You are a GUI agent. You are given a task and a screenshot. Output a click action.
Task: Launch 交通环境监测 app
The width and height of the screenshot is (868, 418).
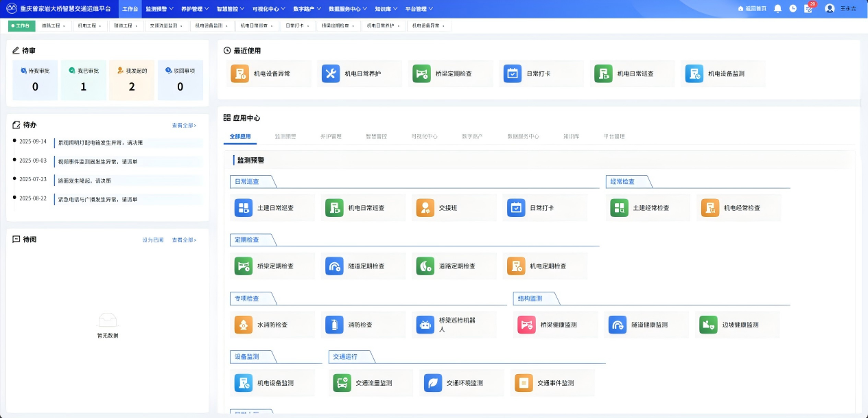click(x=462, y=383)
